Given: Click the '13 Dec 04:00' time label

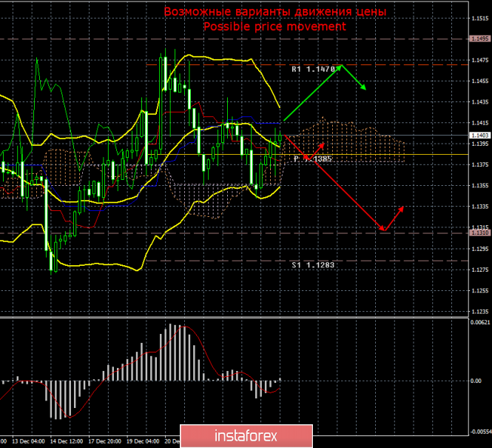Looking at the screenshot, I should (x=29, y=441).
